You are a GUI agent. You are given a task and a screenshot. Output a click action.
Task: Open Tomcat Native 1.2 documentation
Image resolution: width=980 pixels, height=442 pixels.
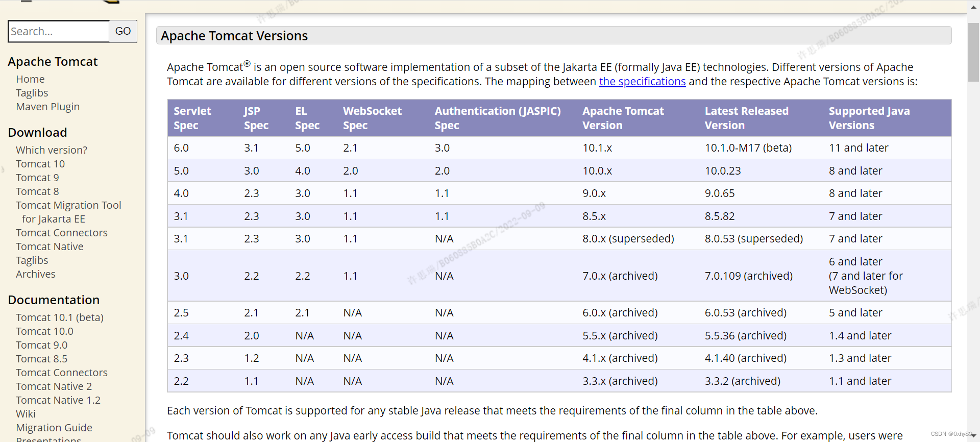click(x=58, y=400)
